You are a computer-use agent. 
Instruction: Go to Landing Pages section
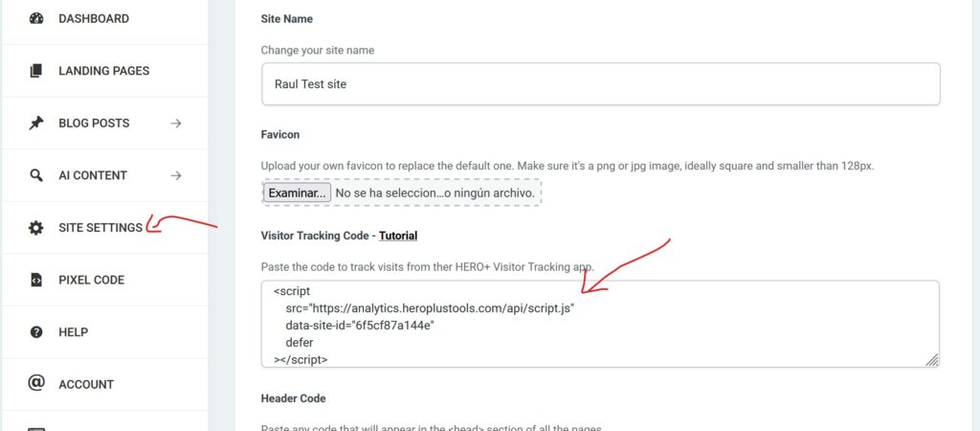103,71
